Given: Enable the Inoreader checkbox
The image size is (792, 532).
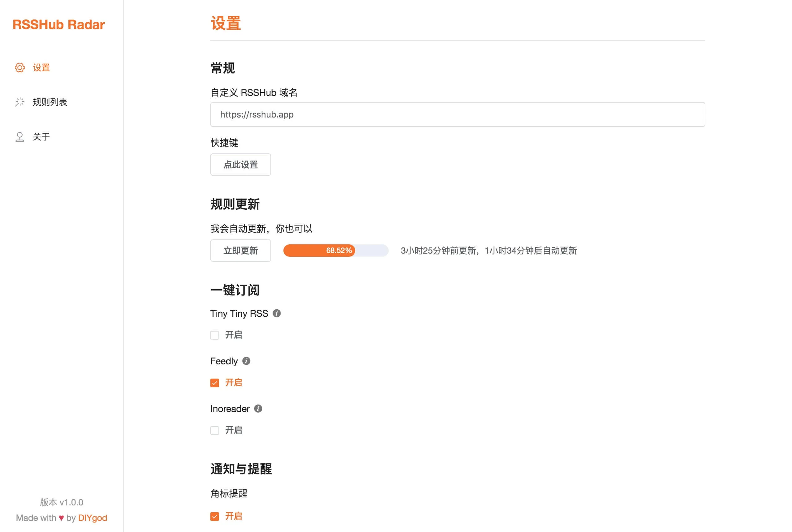Looking at the screenshot, I should click(214, 430).
